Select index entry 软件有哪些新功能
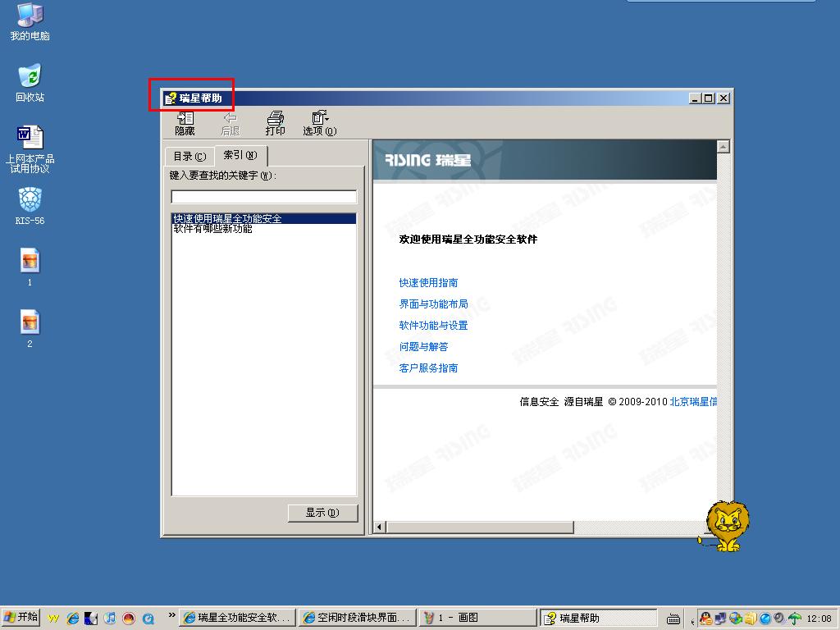This screenshot has width=840, height=630. [212, 229]
